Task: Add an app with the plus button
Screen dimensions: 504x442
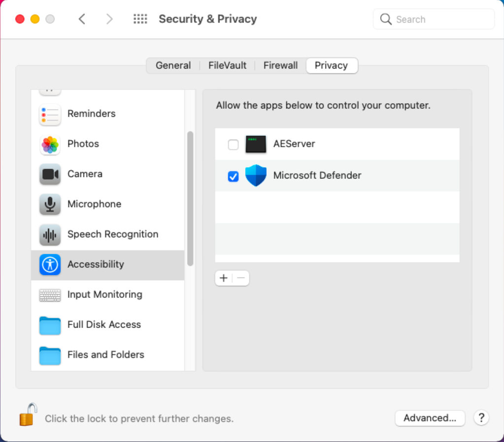Action: (224, 278)
